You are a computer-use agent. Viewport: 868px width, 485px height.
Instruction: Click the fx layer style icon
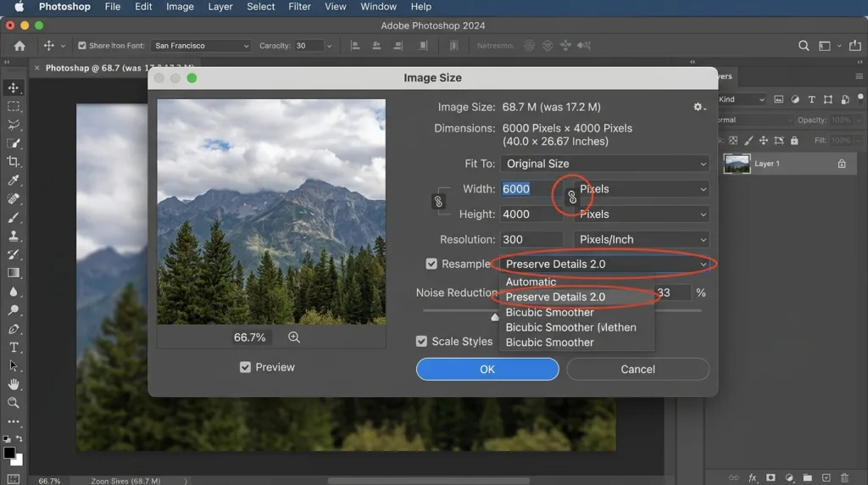(753, 477)
